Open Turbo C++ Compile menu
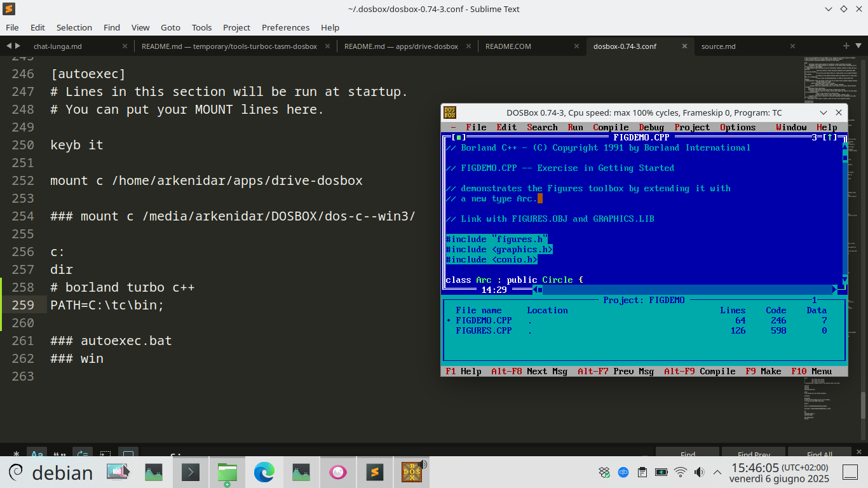868x488 pixels. 611,127
